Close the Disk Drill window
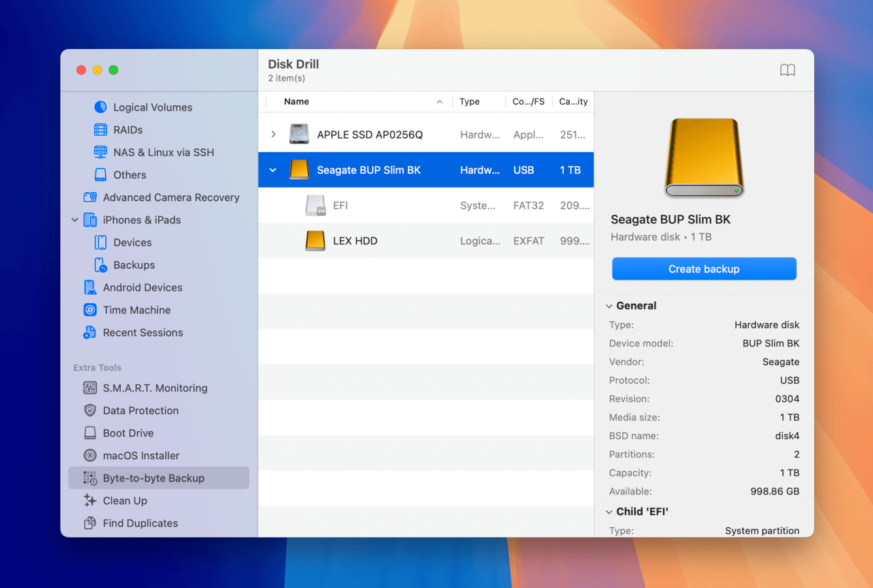The width and height of the screenshot is (873, 588). coord(81,70)
